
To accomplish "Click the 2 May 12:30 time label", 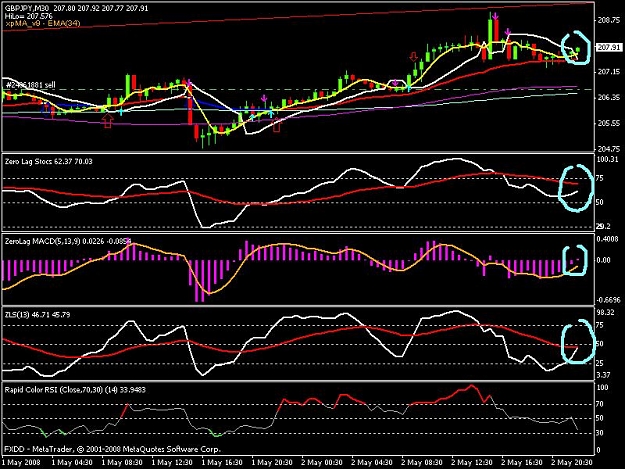I will [x=472, y=463].
